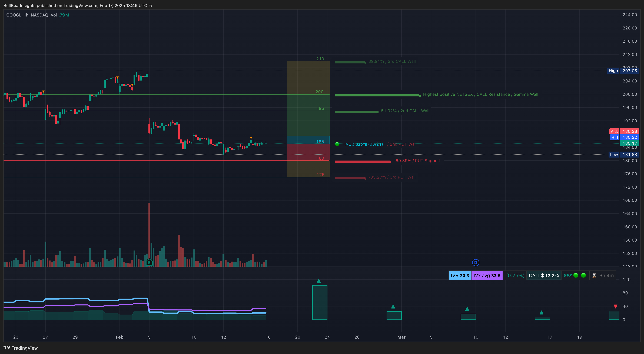Click the orange triangle marker on the Feb 14 candle

point(251,138)
